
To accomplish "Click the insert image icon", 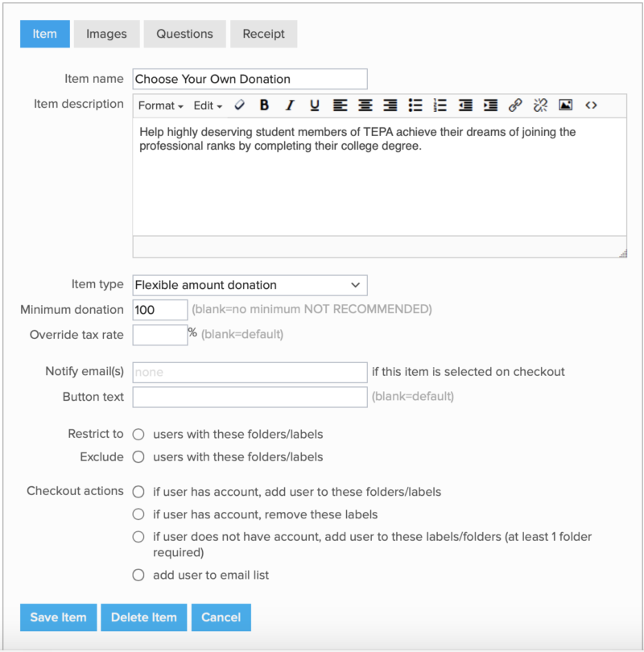I will point(565,105).
